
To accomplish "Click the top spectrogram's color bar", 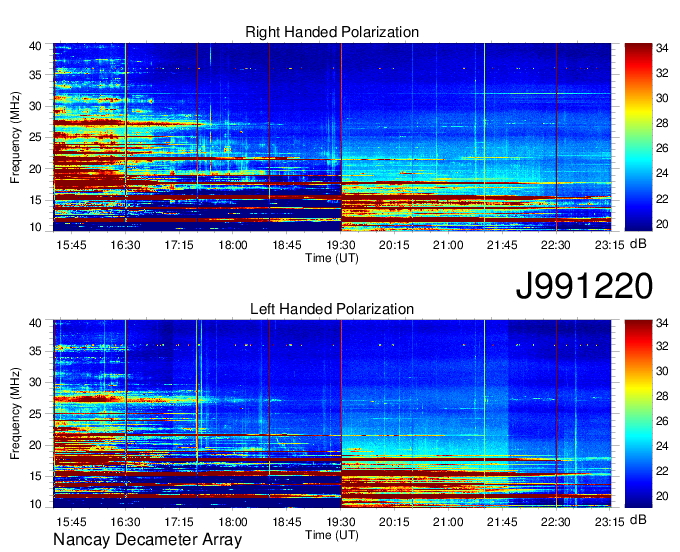I will click(638, 137).
